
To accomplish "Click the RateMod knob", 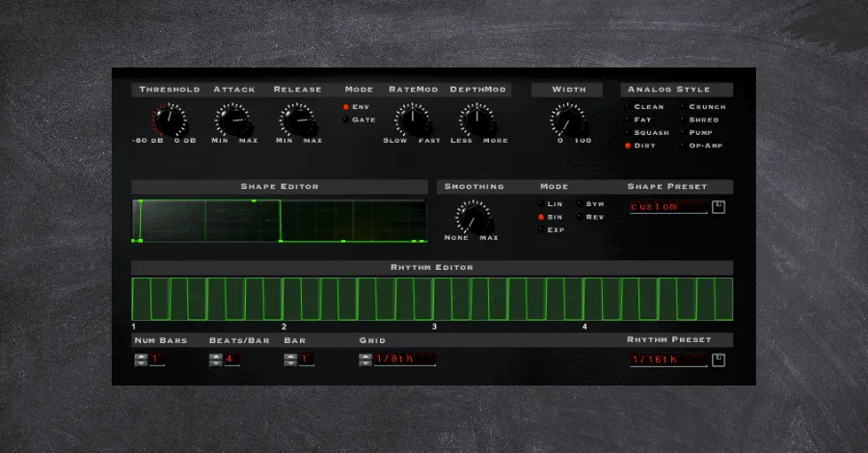I will pos(412,120).
